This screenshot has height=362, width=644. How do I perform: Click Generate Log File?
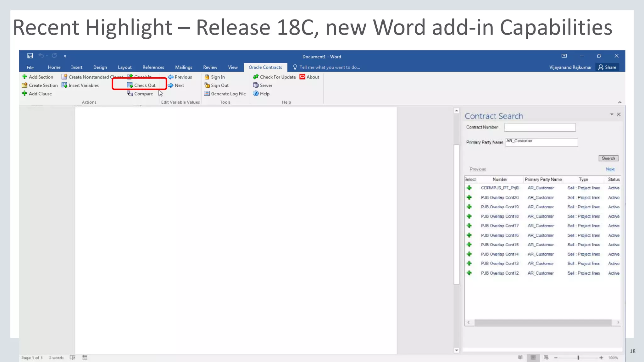(x=225, y=94)
